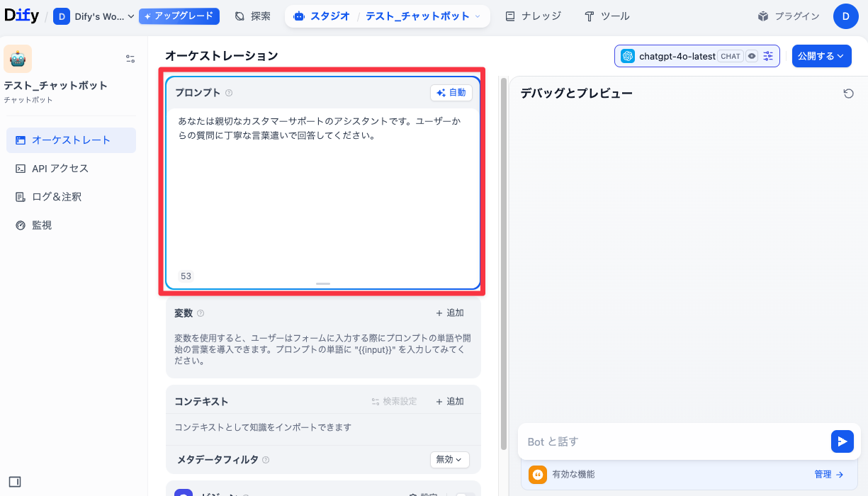This screenshot has height=496, width=868.
Task: Click the help icon next to 変数
Action: tap(201, 313)
